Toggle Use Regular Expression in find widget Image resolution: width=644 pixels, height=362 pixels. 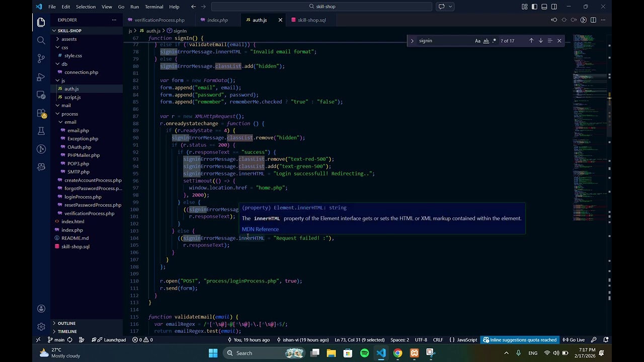494,41
